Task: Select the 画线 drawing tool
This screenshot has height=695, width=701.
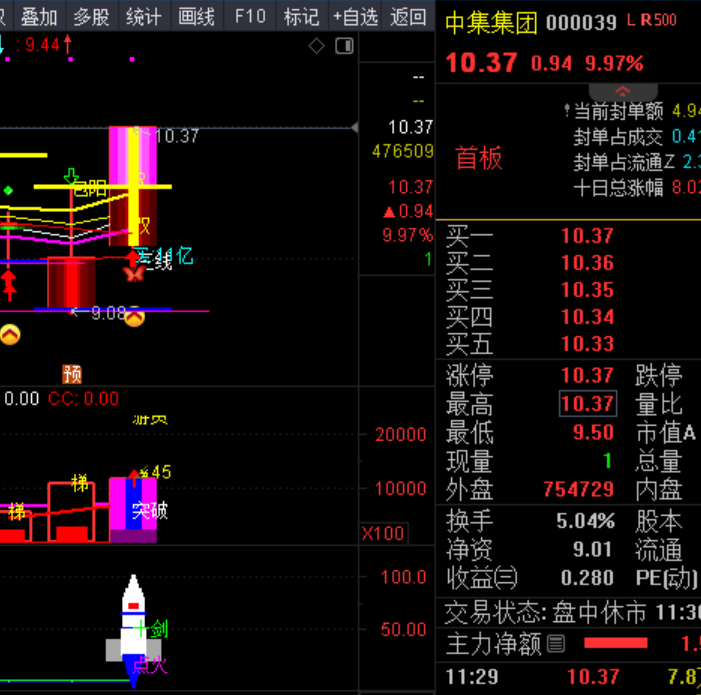Action: coord(196,17)
